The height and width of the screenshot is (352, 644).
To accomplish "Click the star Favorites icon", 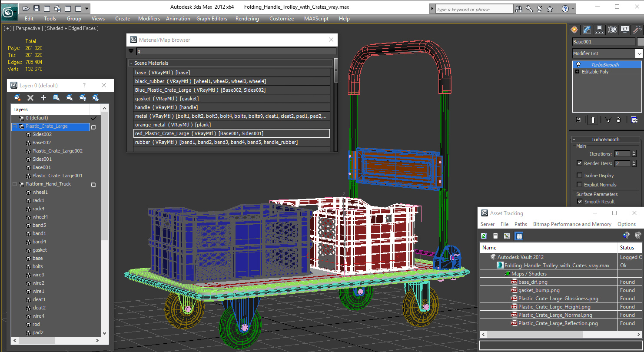I will [550, 9].
